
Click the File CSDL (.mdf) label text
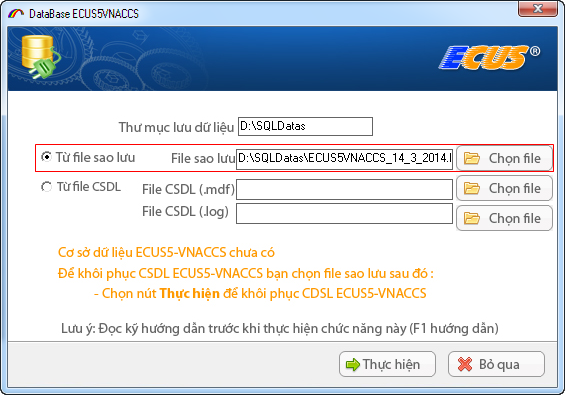188,189
